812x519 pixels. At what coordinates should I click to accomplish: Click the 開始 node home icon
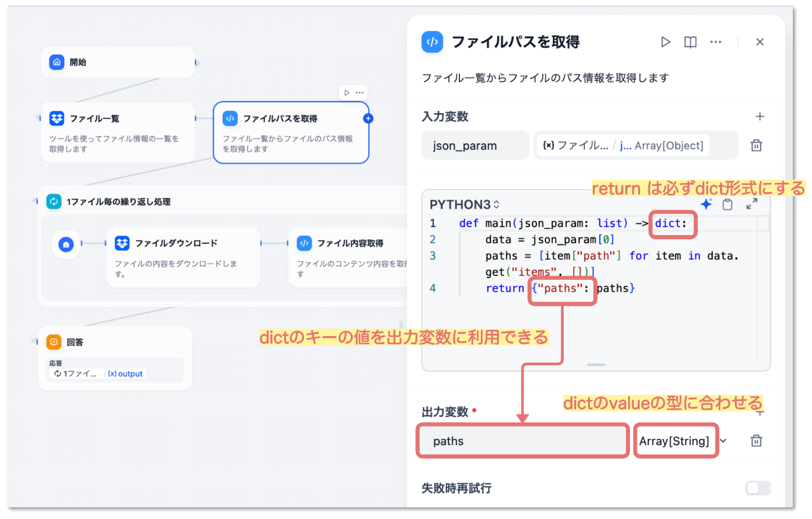click(x=57, y=62)
